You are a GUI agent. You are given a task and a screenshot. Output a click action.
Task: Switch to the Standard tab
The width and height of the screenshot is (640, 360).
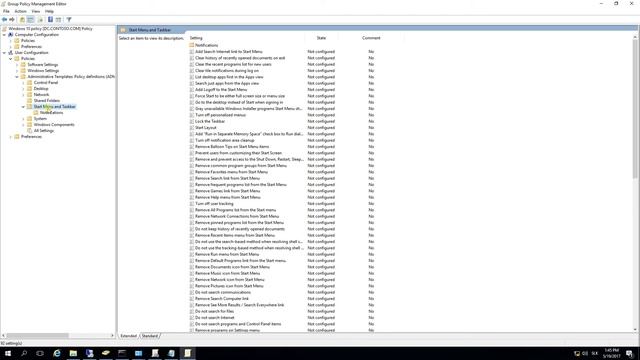pyautogui.click(x=150, y=336)
